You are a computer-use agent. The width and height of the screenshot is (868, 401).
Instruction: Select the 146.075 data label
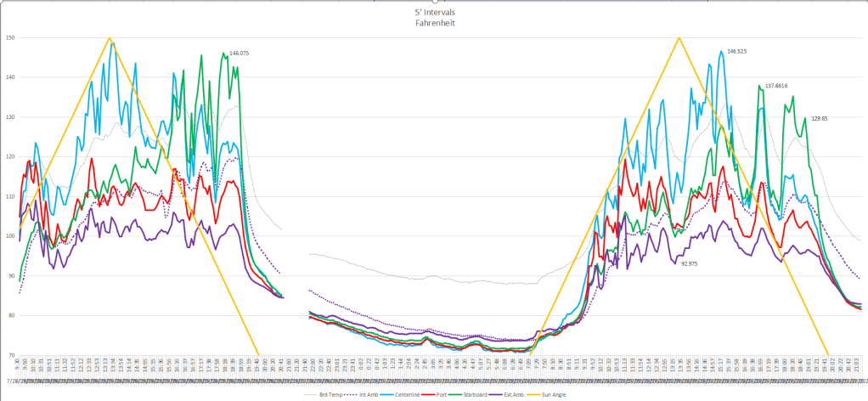[239, 54]
